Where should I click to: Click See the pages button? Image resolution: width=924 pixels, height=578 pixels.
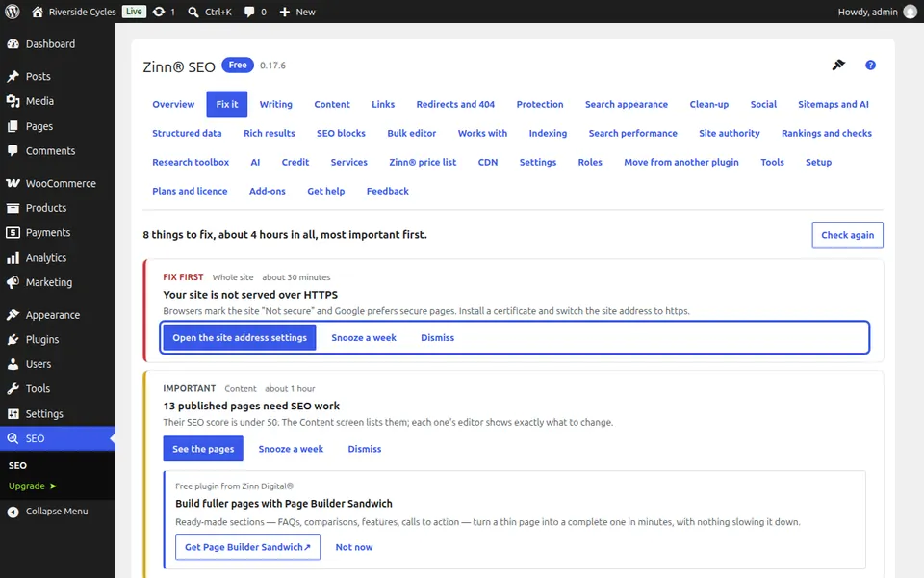pos(203,449)
